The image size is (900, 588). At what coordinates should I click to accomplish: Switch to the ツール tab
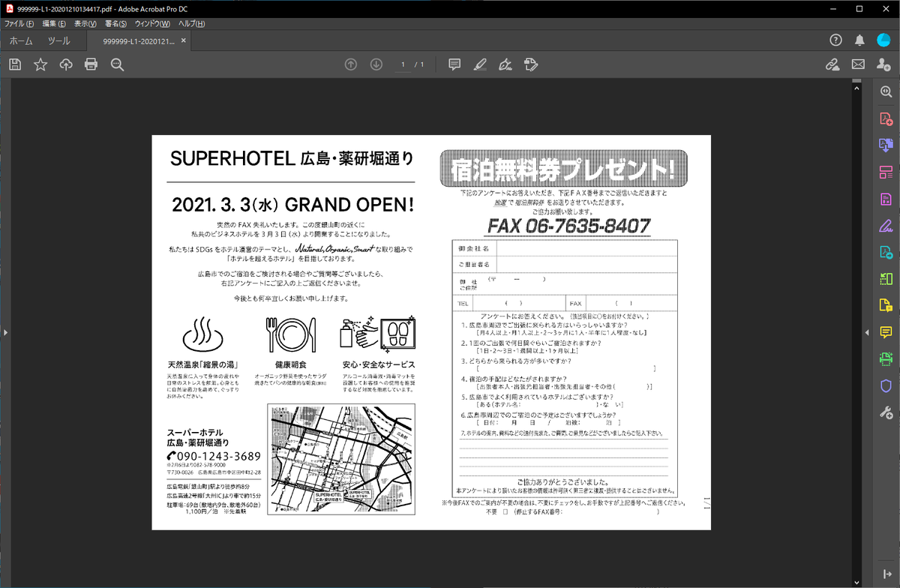(x=59, y=40)
